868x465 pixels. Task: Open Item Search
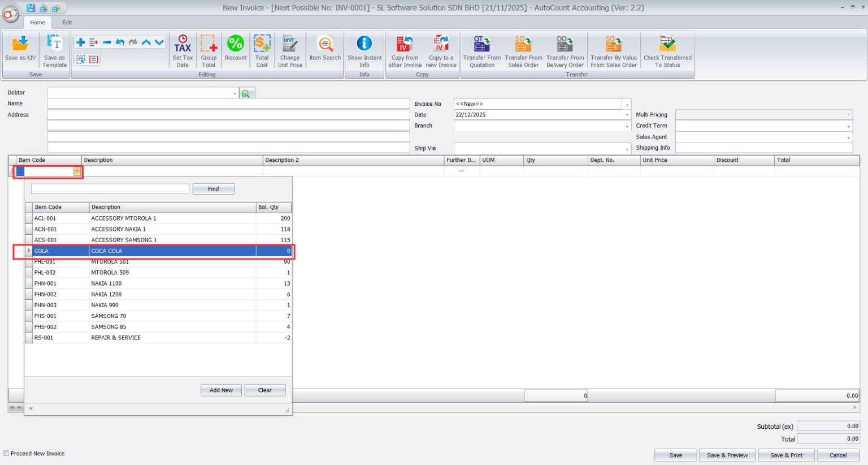pyautogui.click(x=324, y=50)
